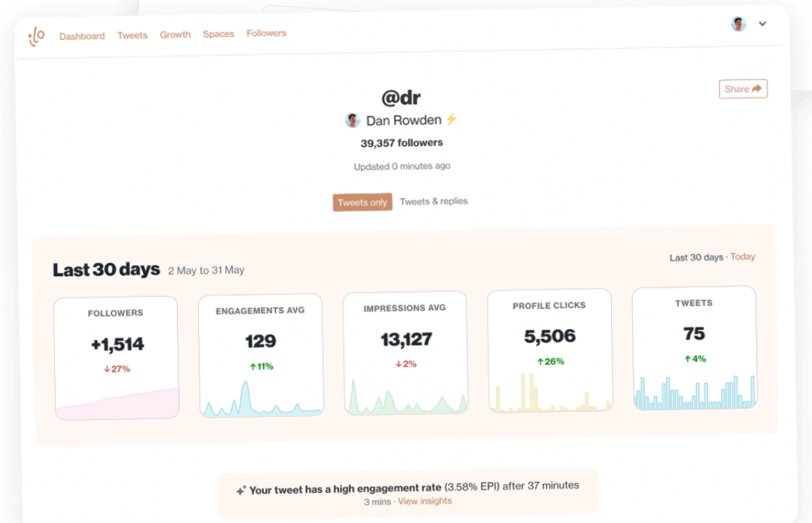The image size is (812, 523).
Task: Go to the Tweets nav item
Action: [132, 35]
